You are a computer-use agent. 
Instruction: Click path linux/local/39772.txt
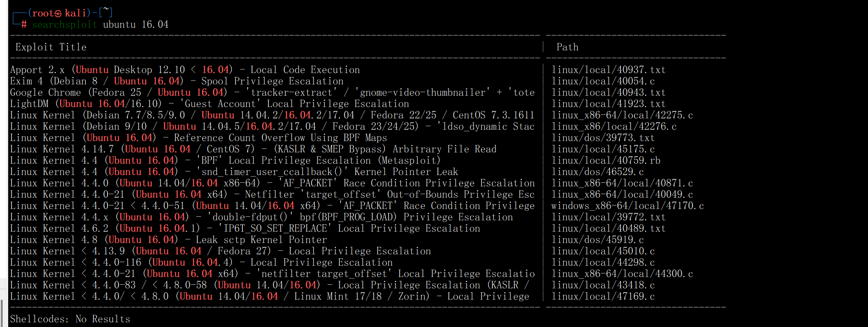point(608,217)
